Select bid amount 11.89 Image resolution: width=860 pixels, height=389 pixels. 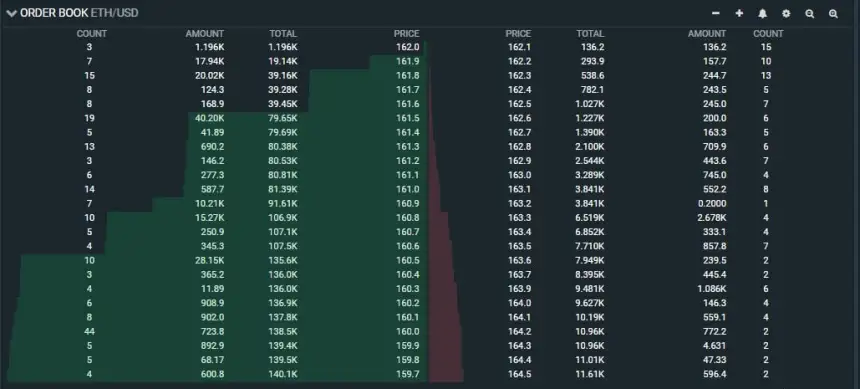pyautogui.click(x=213, y=289)
